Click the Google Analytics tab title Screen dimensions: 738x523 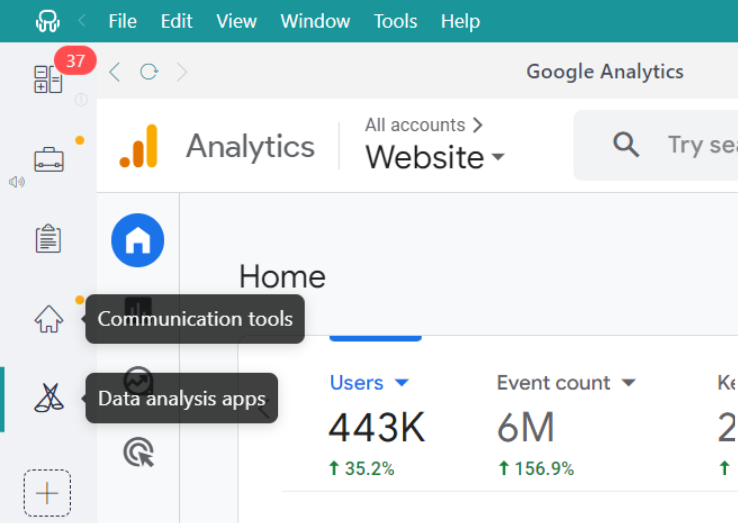pos(605,72)
